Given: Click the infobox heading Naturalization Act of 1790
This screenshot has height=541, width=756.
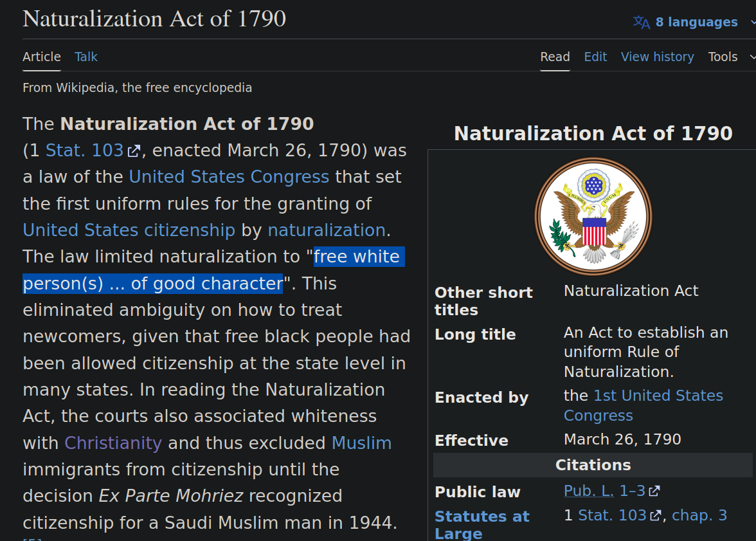Looking at the screenshot, I should pyautogui.click(x=593, y=134).
